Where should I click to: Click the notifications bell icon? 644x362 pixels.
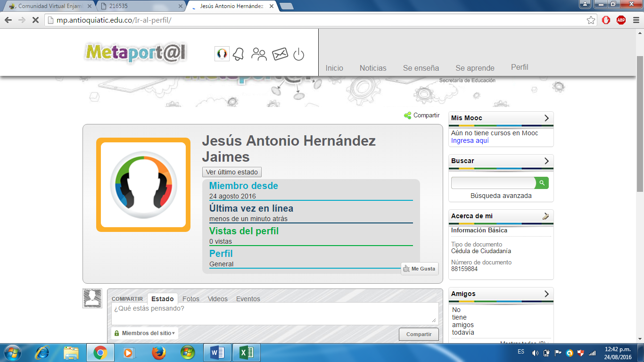point(239,54)
